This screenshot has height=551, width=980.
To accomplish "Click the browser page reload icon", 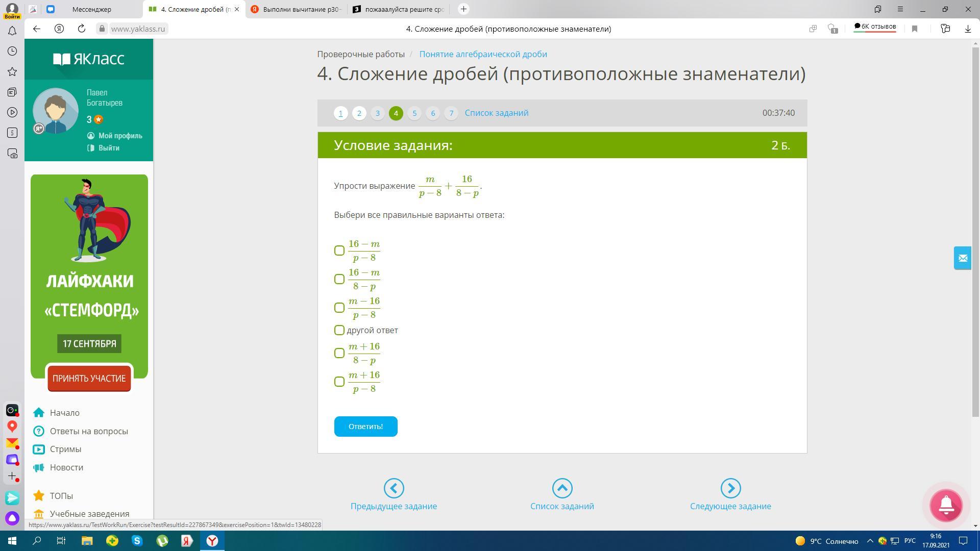I will [82, 29].
